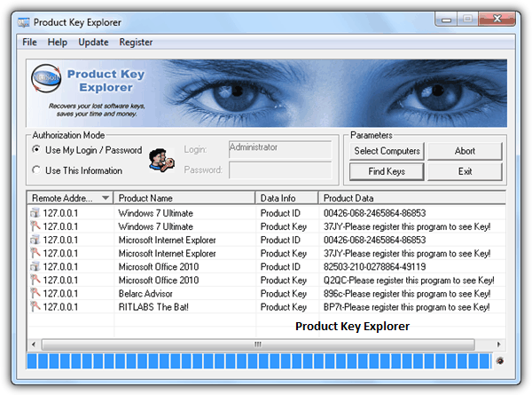Click key icon of Windows 7 Ultimate Product Key row
This screenshot has width=532, height=395.
[35, 226]
